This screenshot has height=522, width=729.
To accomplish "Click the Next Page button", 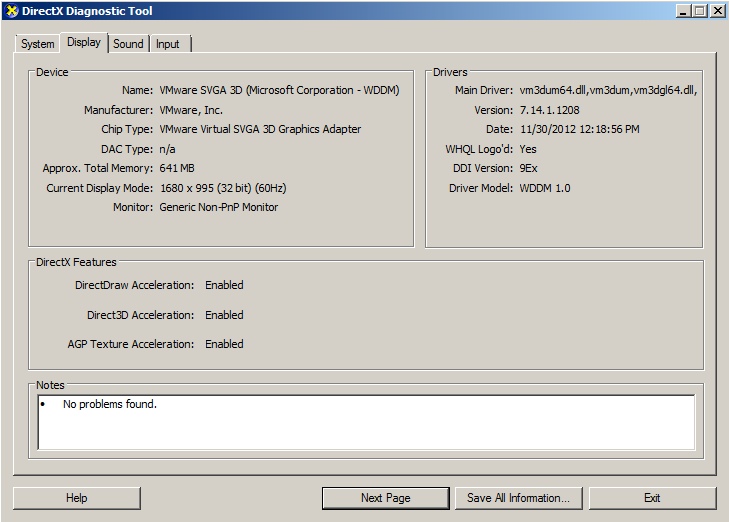I will click(385, 498).
